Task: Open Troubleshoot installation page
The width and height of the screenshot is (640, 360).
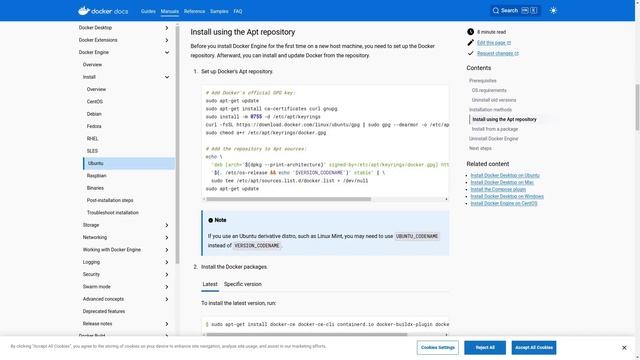Action: pos(113,213)
